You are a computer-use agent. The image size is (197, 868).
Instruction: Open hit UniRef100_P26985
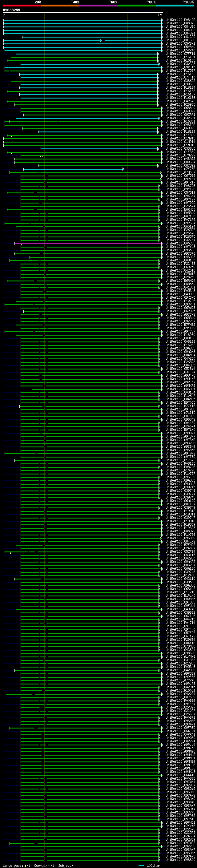tap(180, 104)
